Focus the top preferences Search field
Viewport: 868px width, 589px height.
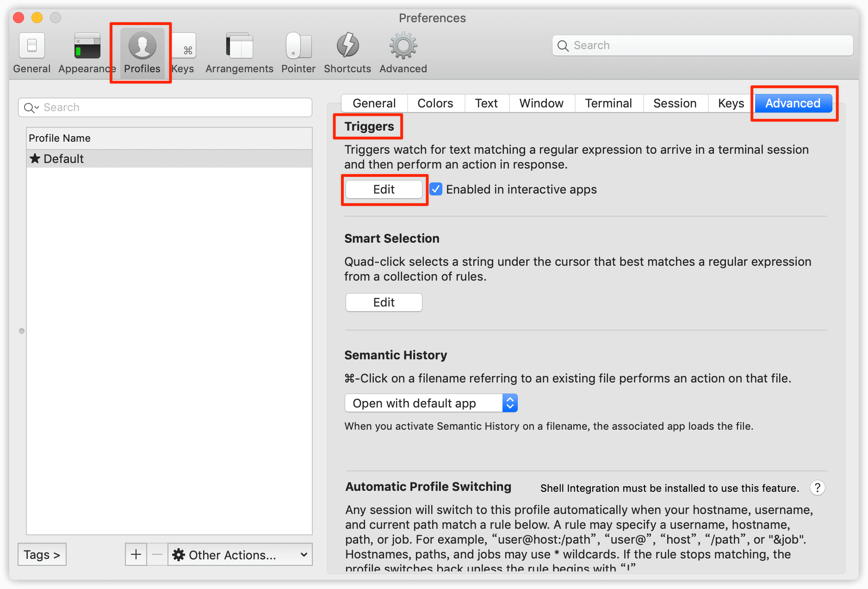click(x=702, y=45)
